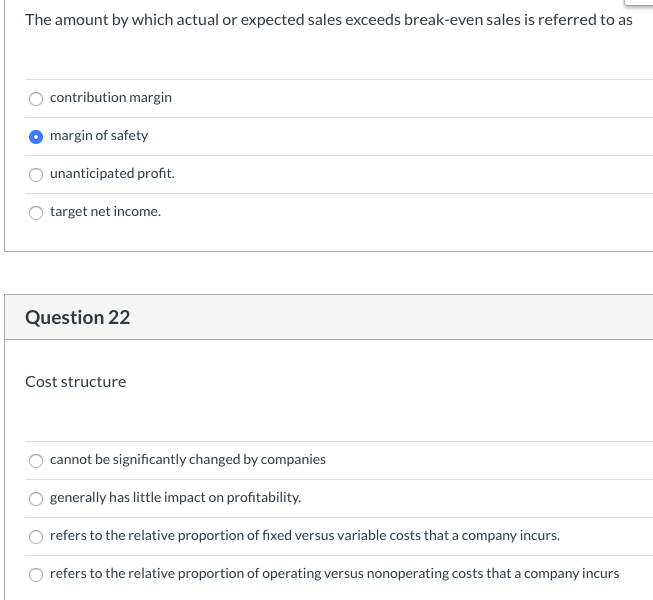Click the "unanticipated profit." answer text
This screenshot has height=600, width=653.
click(112, 173)
